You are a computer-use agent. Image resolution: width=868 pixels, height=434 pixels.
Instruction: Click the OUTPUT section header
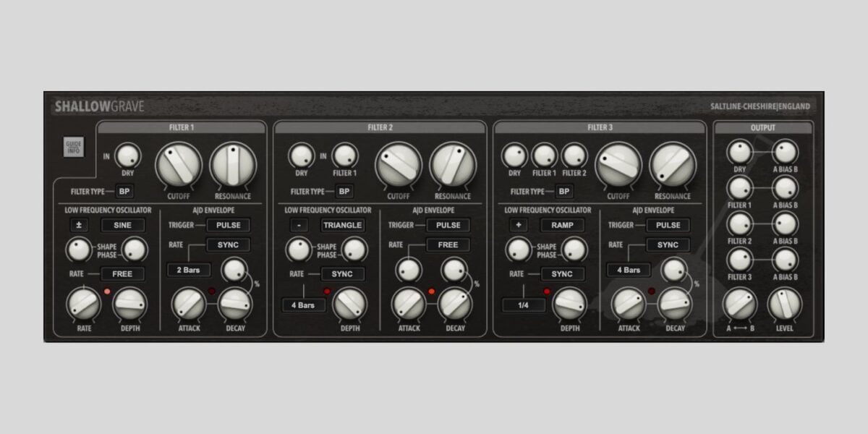[763, 126]
